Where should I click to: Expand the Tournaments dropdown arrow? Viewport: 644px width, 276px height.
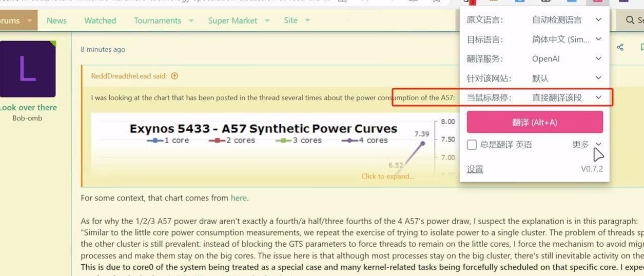click(x=191, y=21)
